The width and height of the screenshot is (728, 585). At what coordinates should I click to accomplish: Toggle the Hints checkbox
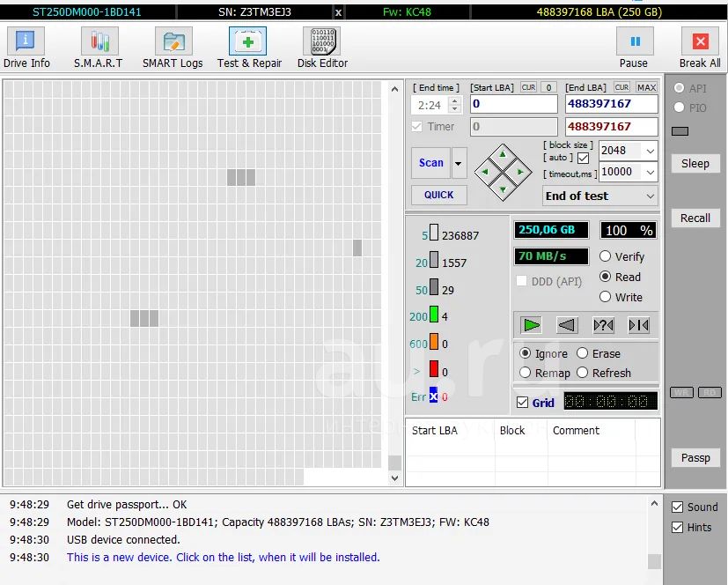pyautogui.click(x=678, y=528)
